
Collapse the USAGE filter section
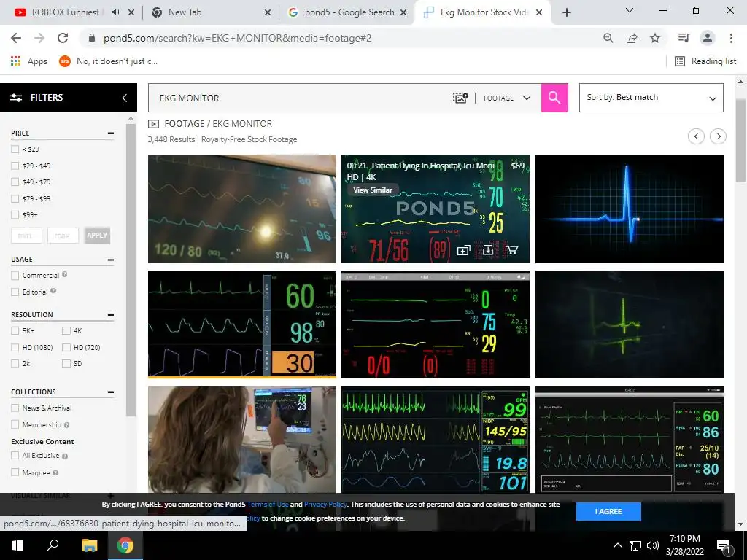111,260
